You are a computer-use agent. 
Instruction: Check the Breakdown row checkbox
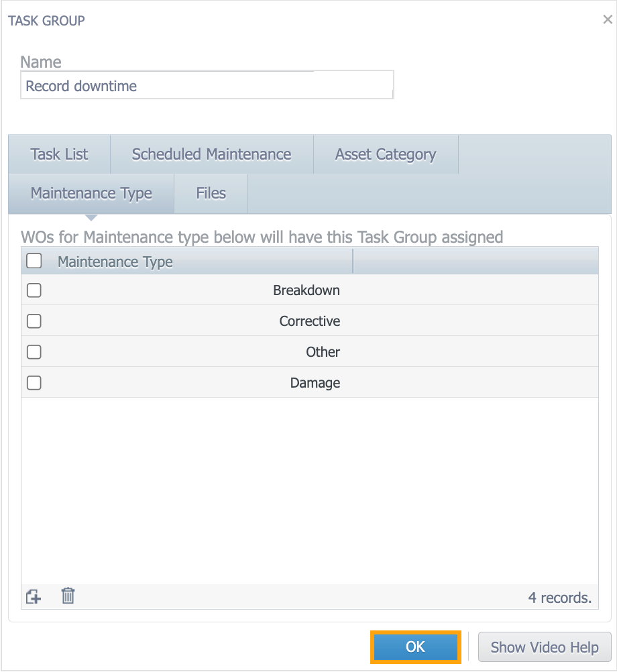pos(34,290)
